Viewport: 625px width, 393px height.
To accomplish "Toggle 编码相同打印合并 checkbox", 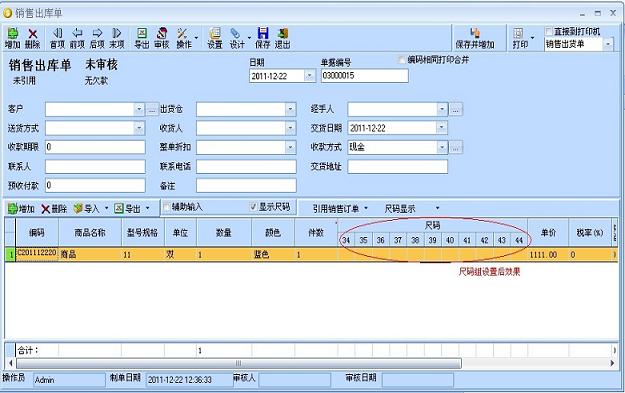I will pos(402,60).
